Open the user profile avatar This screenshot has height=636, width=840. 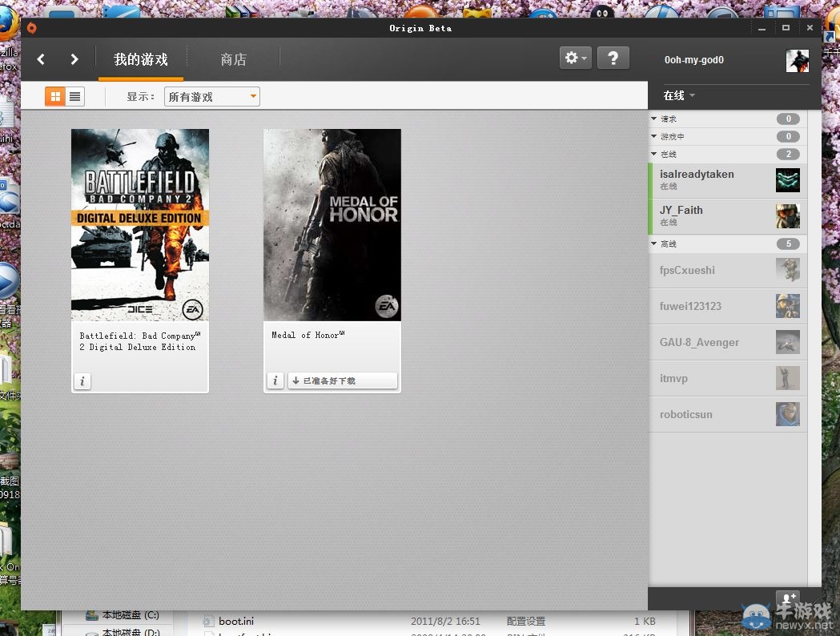[x=797, y=61]
